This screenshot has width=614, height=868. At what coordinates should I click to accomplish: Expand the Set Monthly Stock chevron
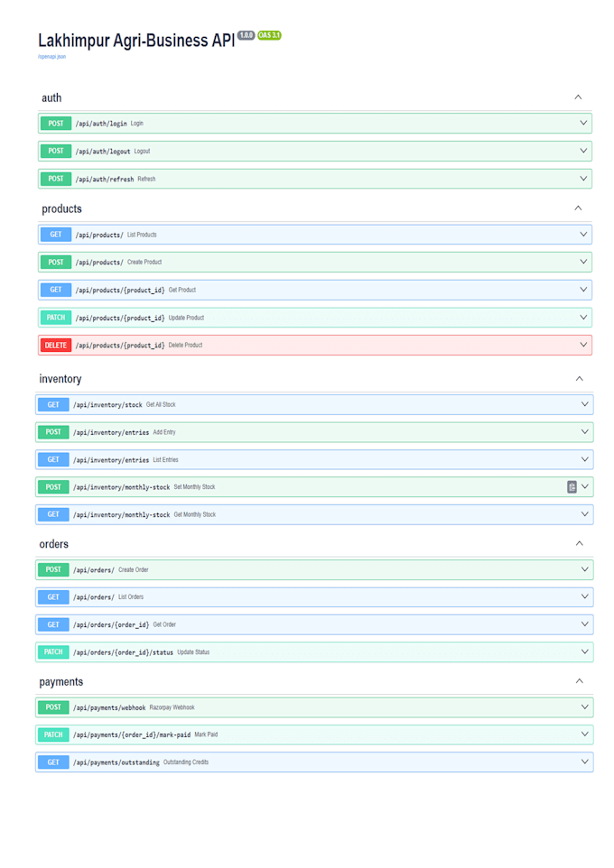584,486
